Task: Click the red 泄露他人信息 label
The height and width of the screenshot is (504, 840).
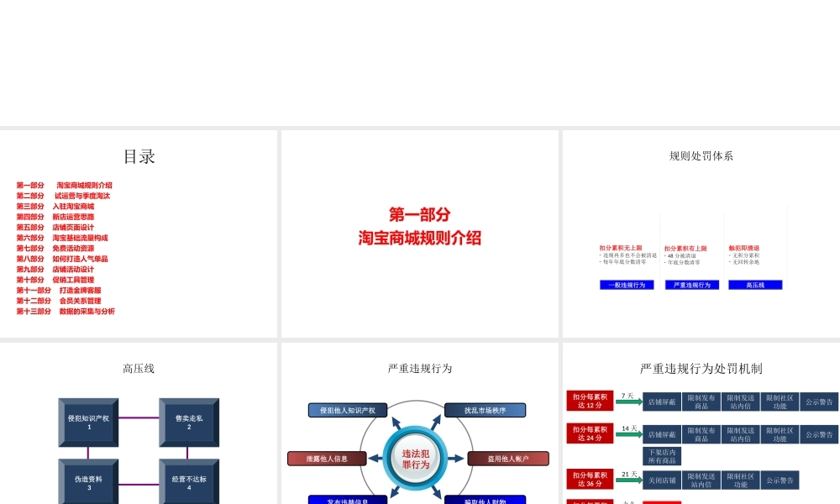Action: pyautogui.click(x=327, y=459)
